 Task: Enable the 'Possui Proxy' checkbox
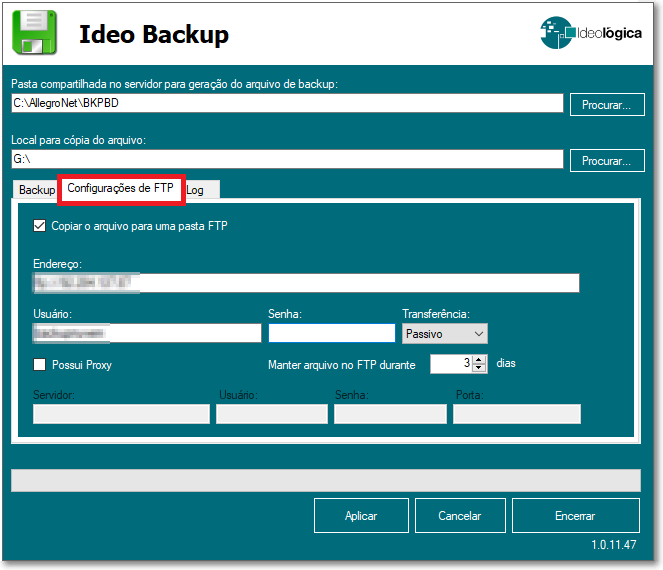tap(39, 364)
